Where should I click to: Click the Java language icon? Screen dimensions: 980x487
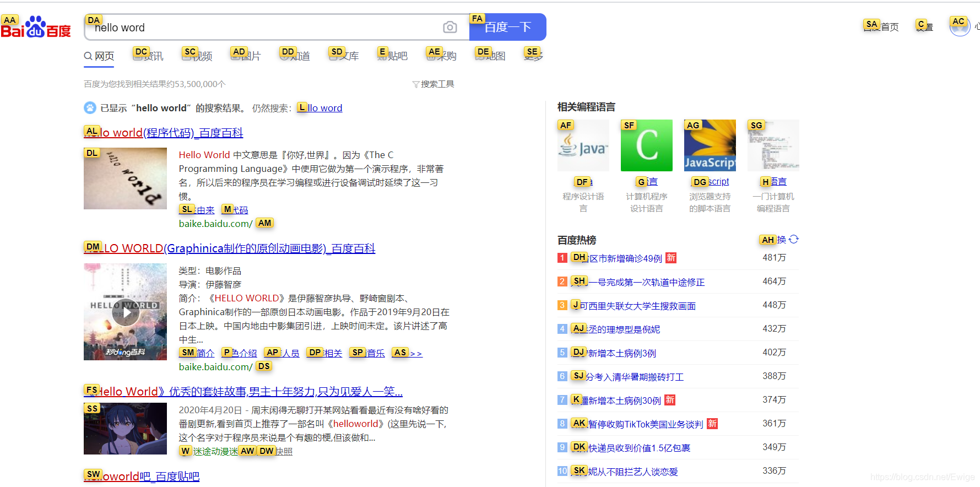[x=583, y=145]
